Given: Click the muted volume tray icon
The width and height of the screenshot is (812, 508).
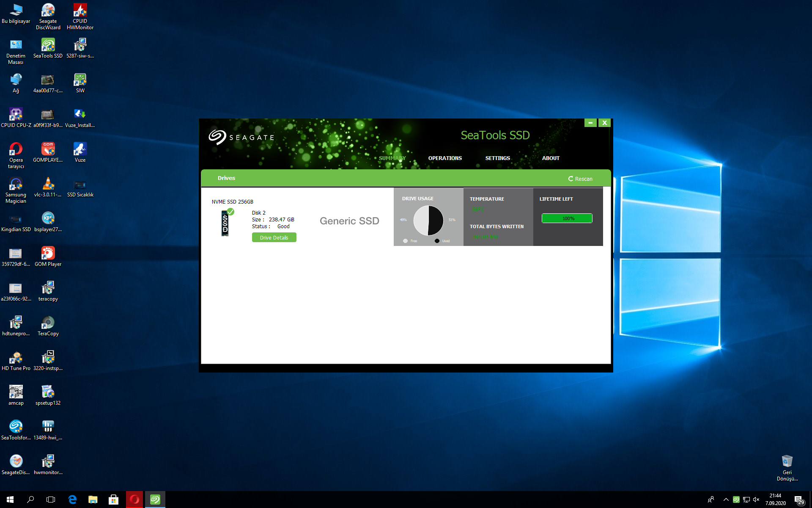Looking at the screenshot, I should tap(756, 500).
